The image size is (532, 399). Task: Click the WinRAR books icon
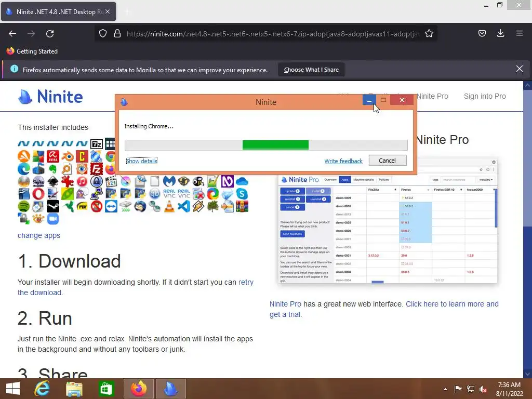242,206
